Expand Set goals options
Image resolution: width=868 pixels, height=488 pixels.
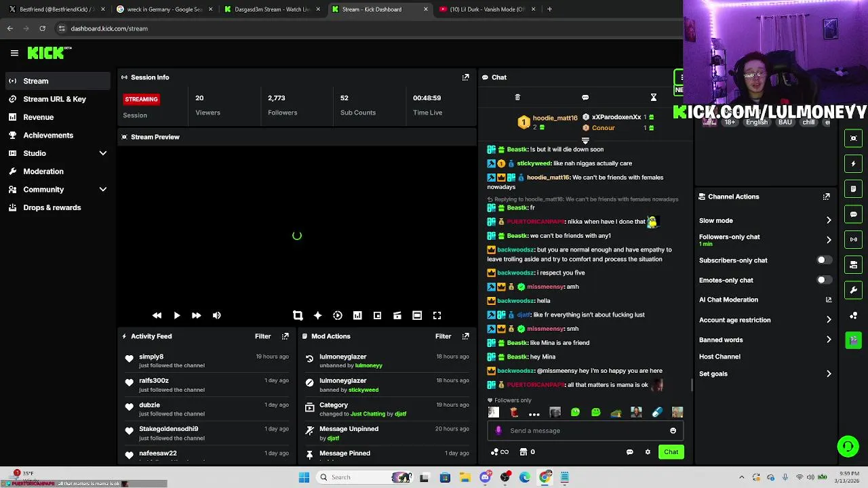click(829, 373)
